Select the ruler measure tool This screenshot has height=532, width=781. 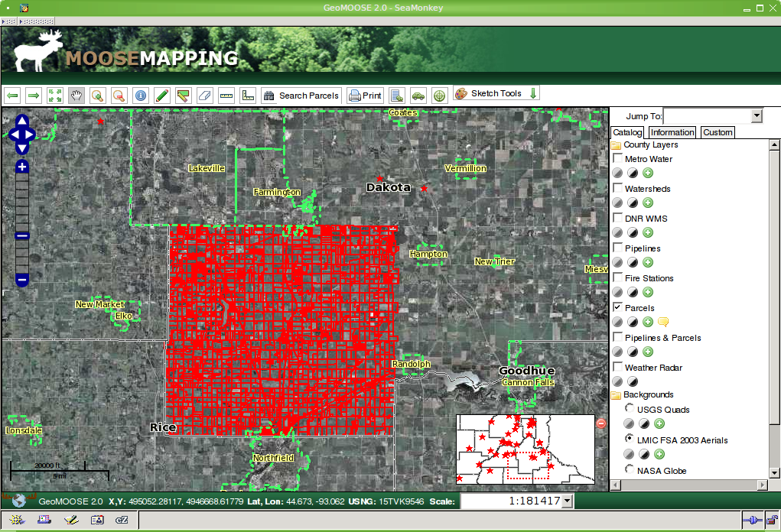click(226, 96)
